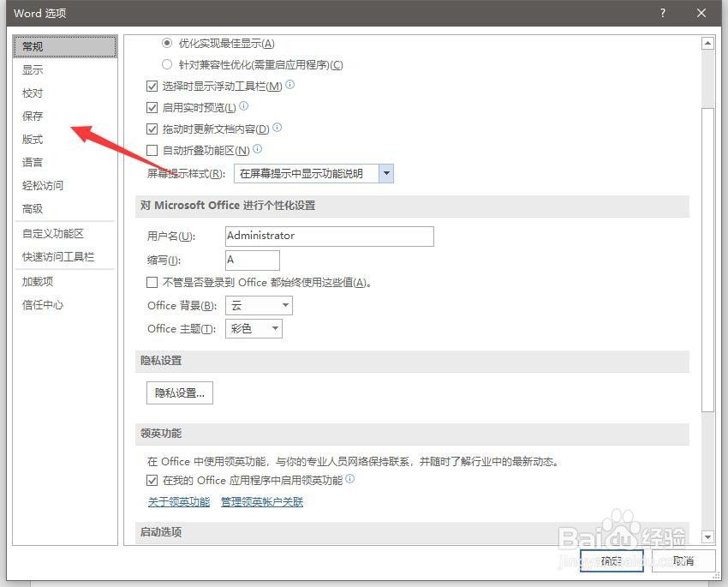Open the Office 主题 dropdown

coord(254,329)
